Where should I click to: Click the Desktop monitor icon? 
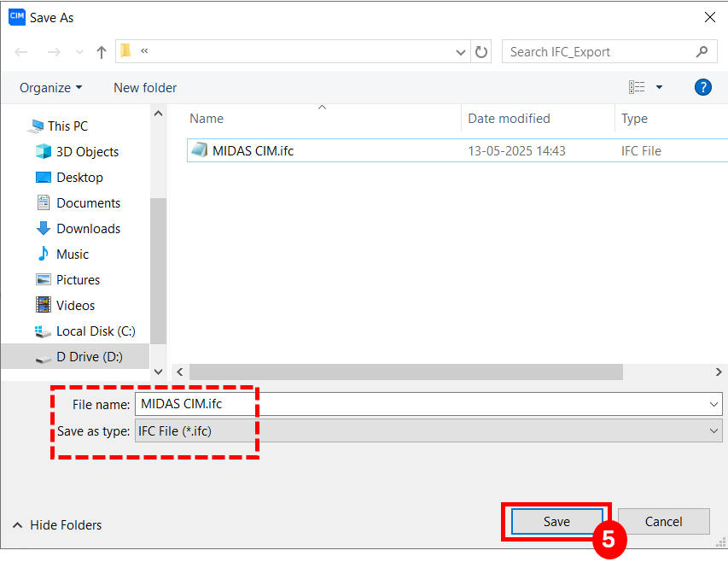pos(44,177)
